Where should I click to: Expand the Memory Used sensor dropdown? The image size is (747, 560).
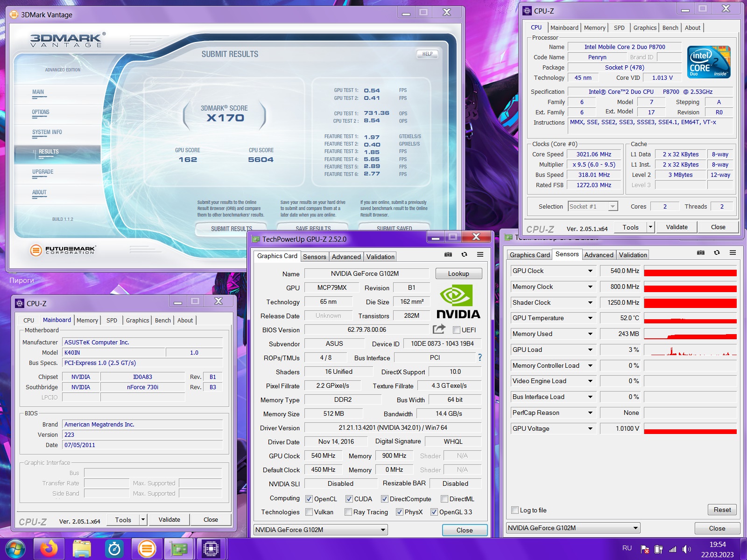(590, 334)
